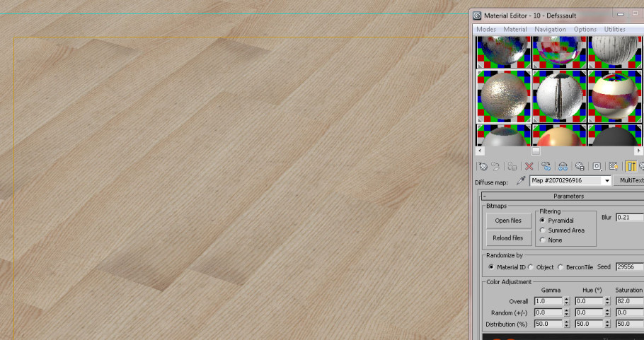Set filtering to None
The image size is (644, 340).
click(x=543, y=240)
